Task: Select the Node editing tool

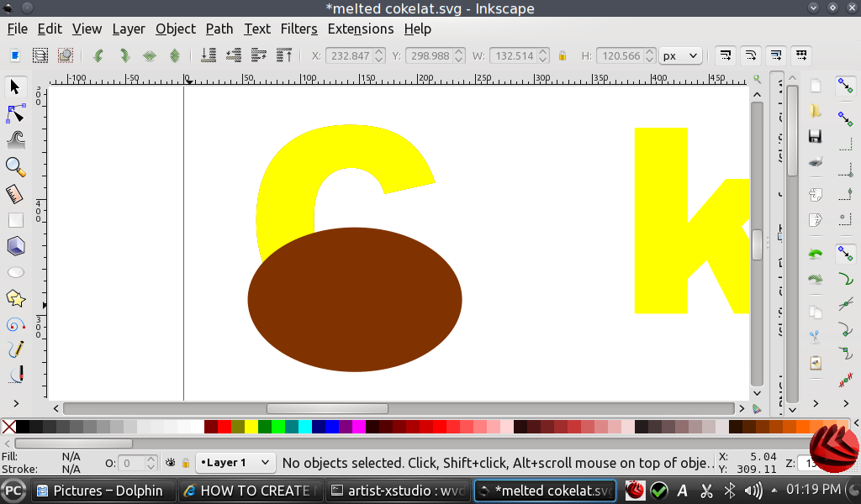Action: 15,113
